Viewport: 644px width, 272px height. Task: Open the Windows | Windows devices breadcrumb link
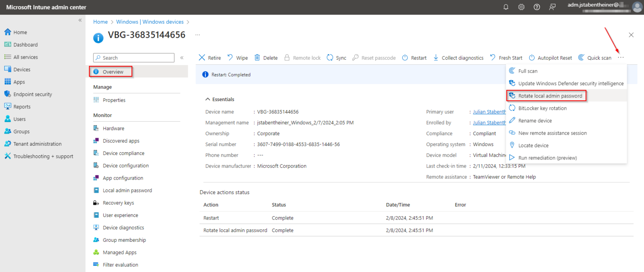[150, 21]
